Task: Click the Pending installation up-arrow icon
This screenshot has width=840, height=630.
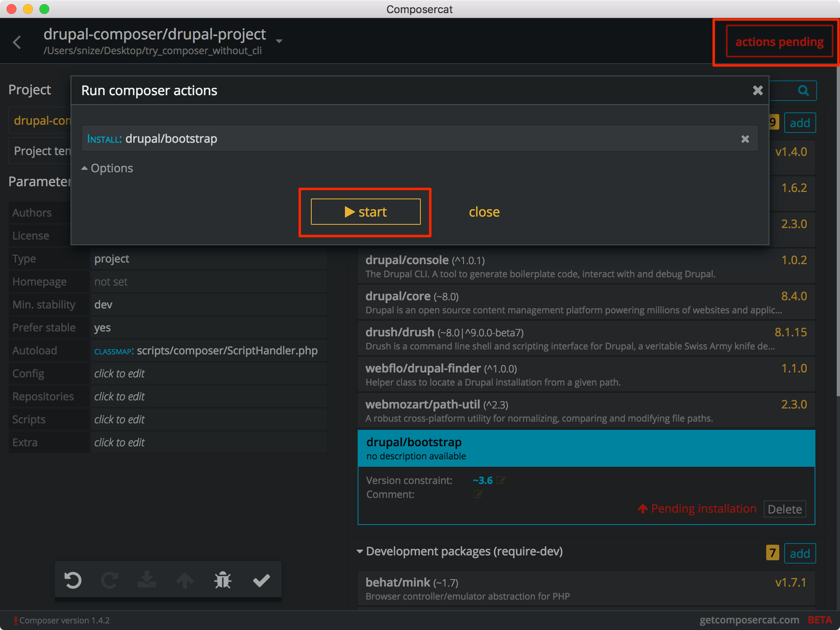Action: [x=643, y=509]
